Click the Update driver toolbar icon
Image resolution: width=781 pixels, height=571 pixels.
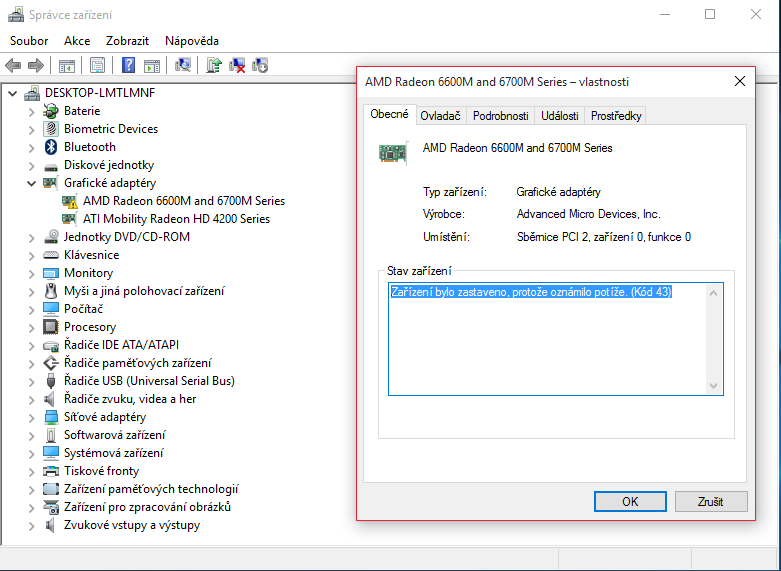(x=214, y=65)
